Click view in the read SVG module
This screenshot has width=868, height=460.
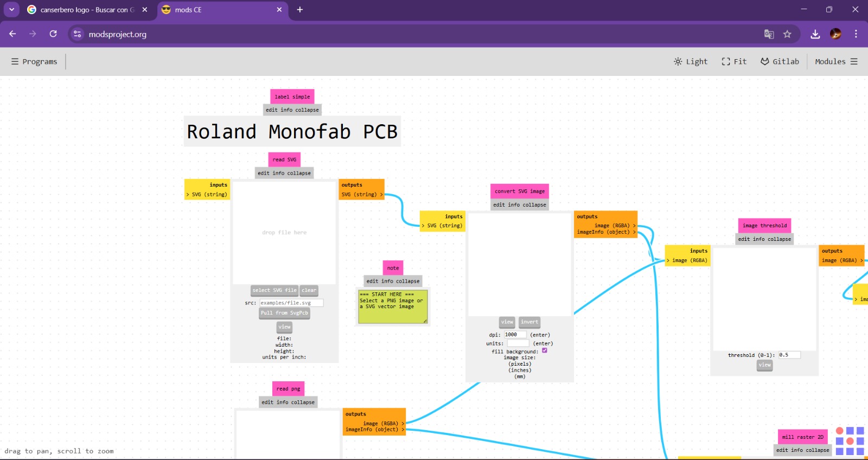click(x=285, y=327)
